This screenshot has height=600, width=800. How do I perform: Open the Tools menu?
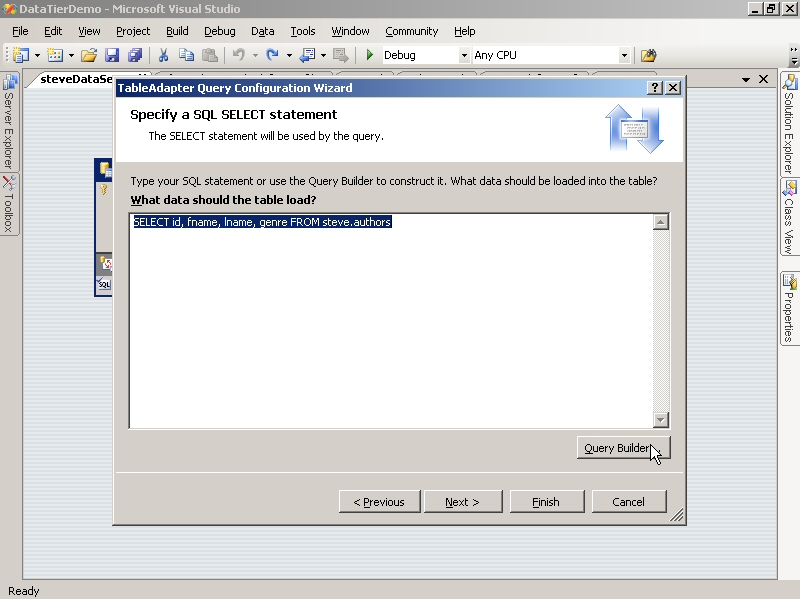tap(303, 31)
